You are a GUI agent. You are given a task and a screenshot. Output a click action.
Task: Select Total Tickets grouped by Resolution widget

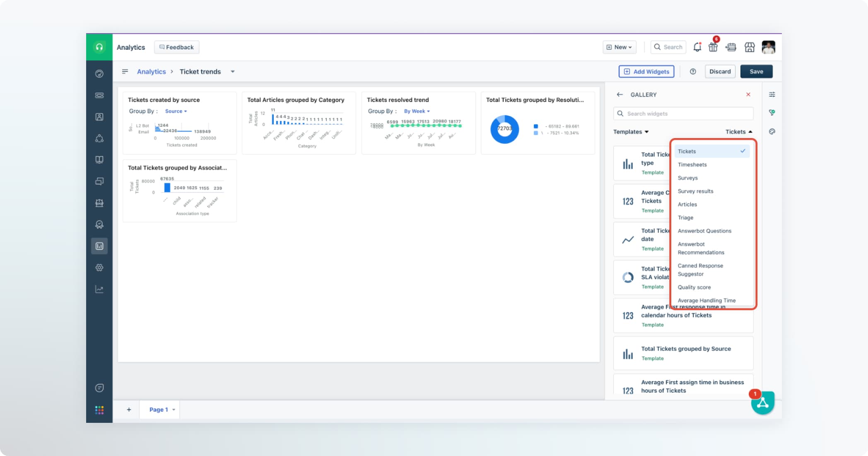tap(538, 123)
